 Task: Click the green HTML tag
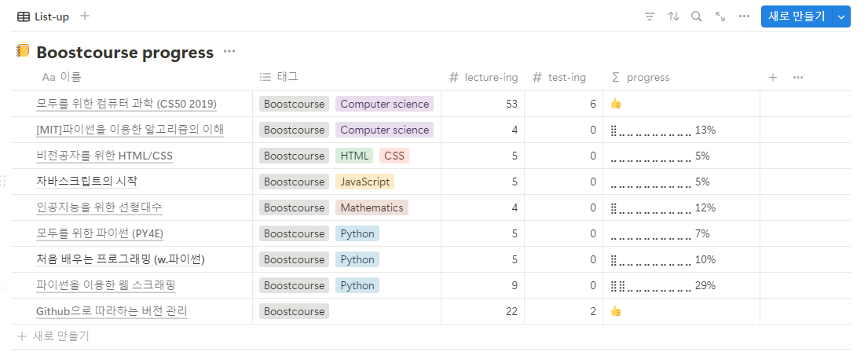coord(354,156)
